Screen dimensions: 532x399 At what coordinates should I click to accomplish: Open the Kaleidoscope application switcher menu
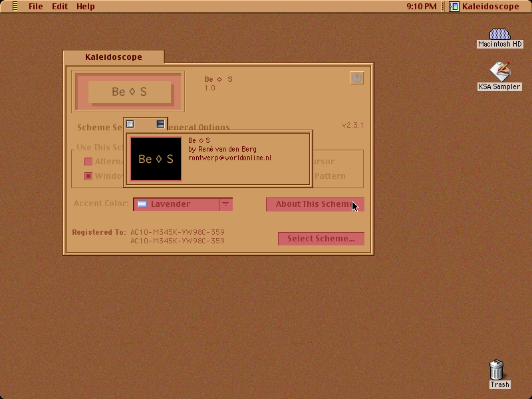pos(484,7)
